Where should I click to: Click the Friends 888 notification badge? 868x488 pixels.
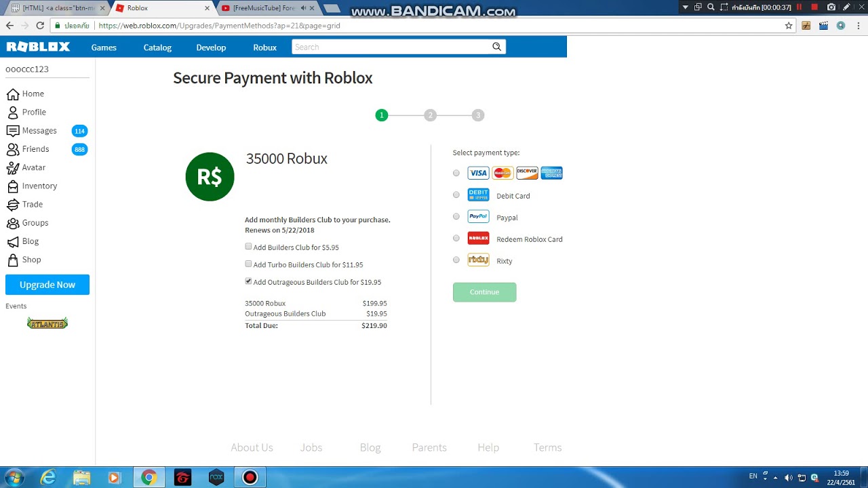[79, 149]
